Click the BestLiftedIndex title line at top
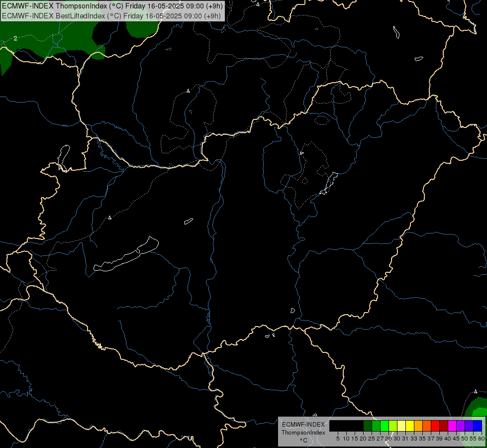The height and width of the screenshot is (448, 487). [111, 15]
